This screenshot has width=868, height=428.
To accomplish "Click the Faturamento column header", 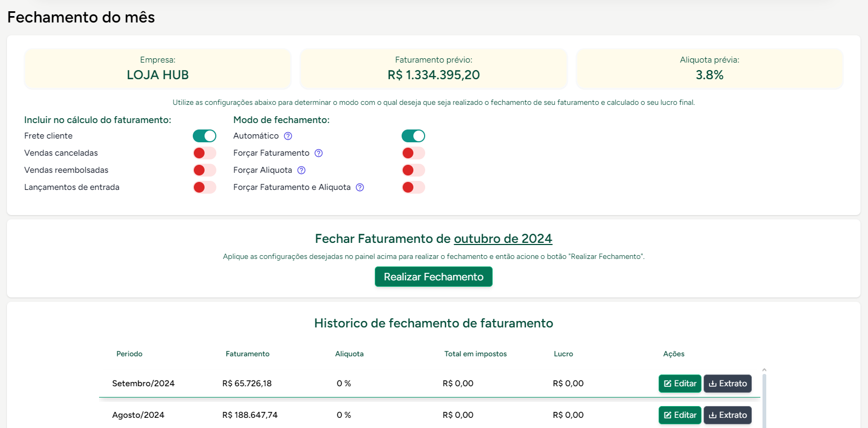I will 247,354.
